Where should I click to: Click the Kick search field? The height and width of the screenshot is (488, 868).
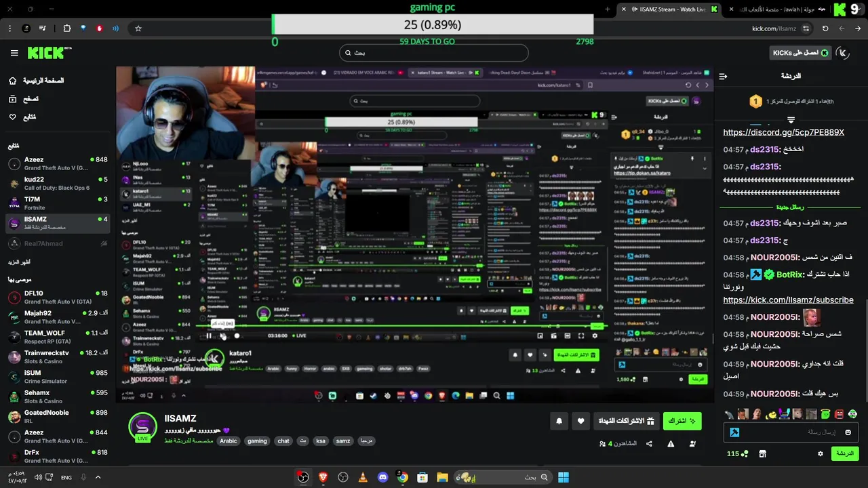434,53
